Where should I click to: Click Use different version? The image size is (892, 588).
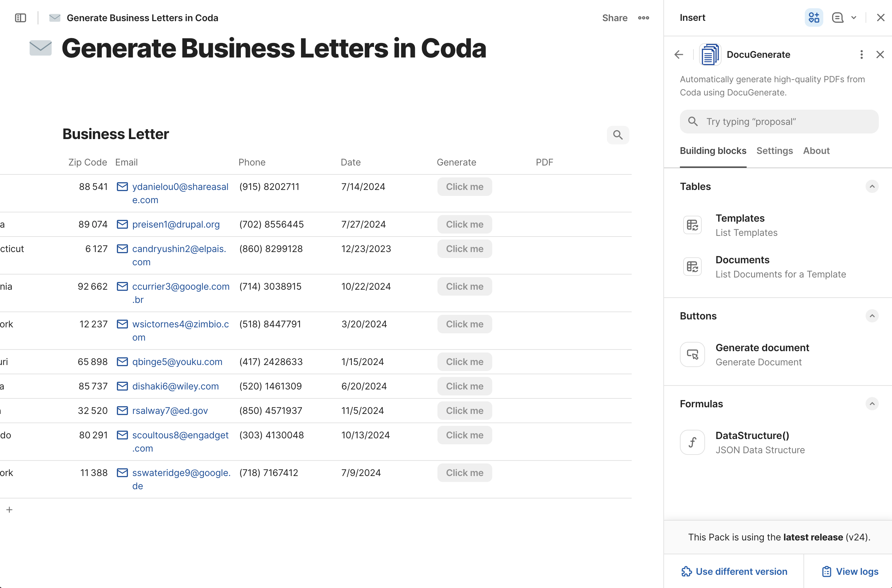734,571
